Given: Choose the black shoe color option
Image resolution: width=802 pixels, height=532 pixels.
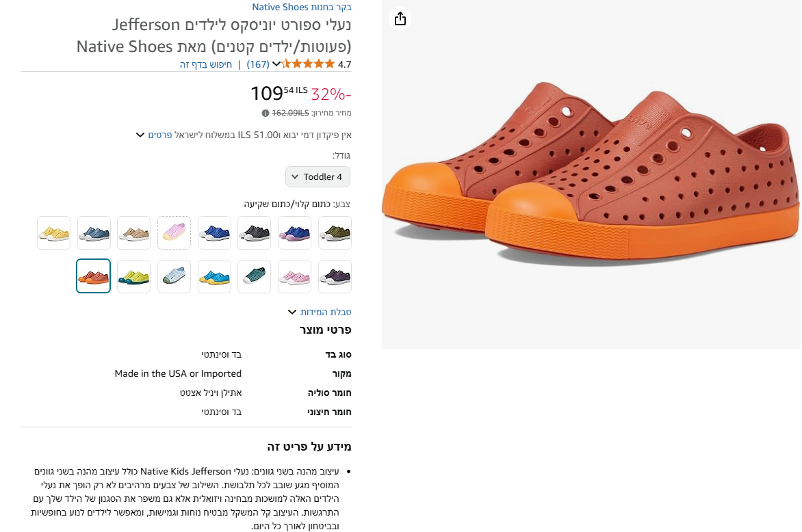Looking at the screenshot, I should pos(254,232).
